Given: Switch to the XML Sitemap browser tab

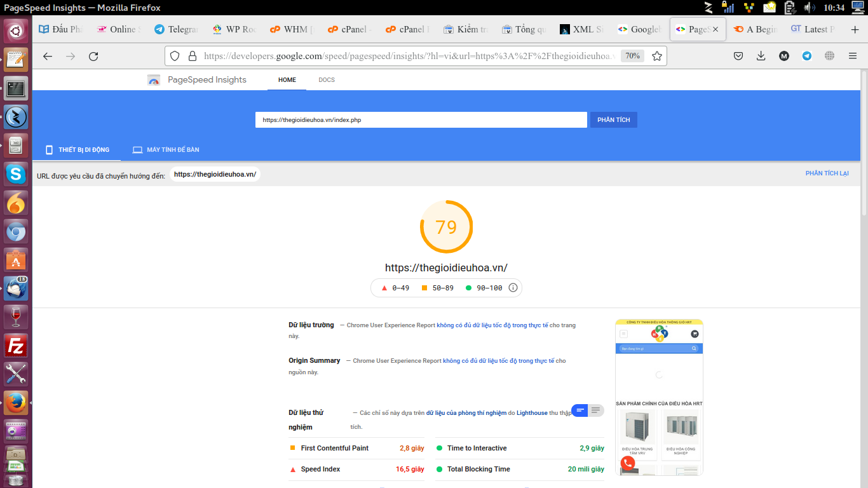Looking at the screenshot, I should pos(581,29).
